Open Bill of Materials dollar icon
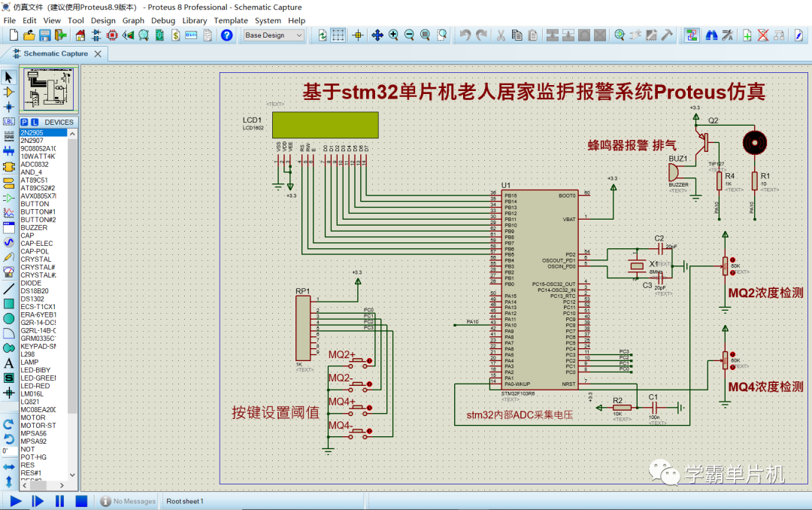This screenshot has height=510, width=812. (176, 35)
